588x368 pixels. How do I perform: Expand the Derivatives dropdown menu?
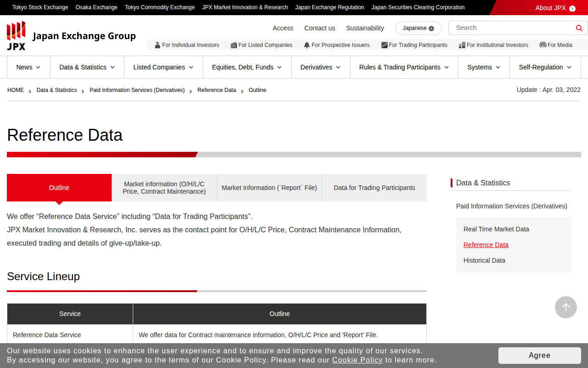coord(320,67)
